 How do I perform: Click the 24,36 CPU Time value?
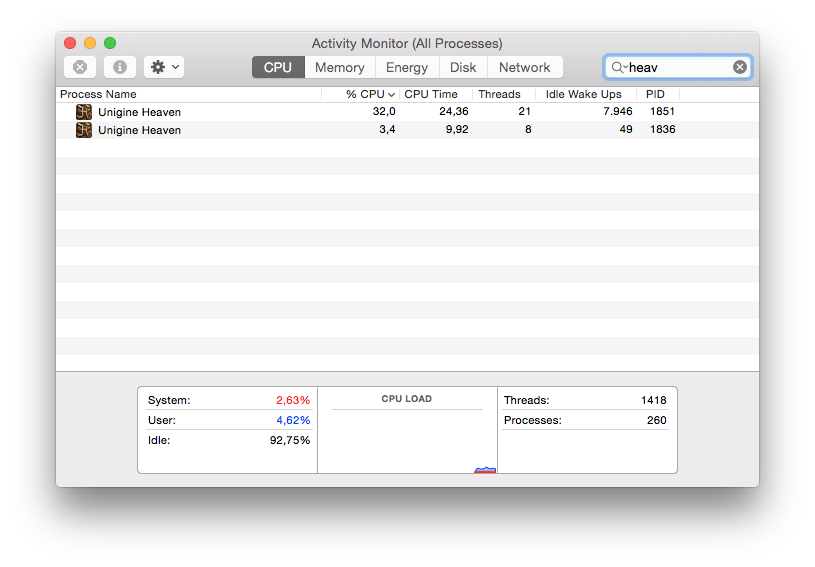[454, 111]
